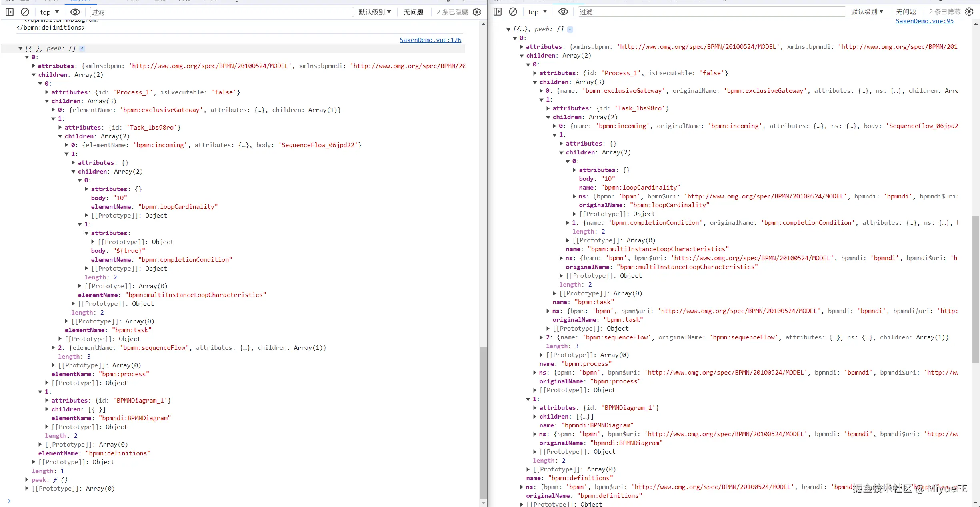Open the SaxenDemo.vue:95 source link
Viewport: 980px width, 507px height.
(x=924, y=21)
